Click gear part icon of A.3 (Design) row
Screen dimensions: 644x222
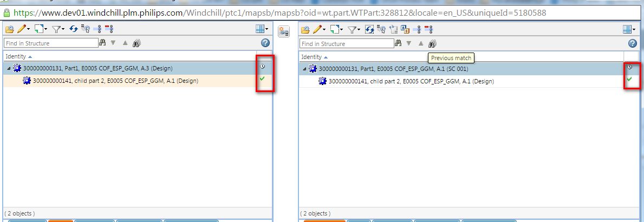[x=17, y=68]
